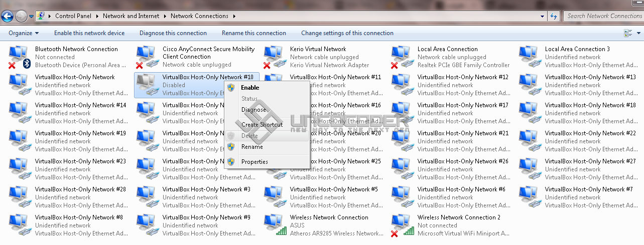
Task: Click Rename this connection
Action: [254, 33]
